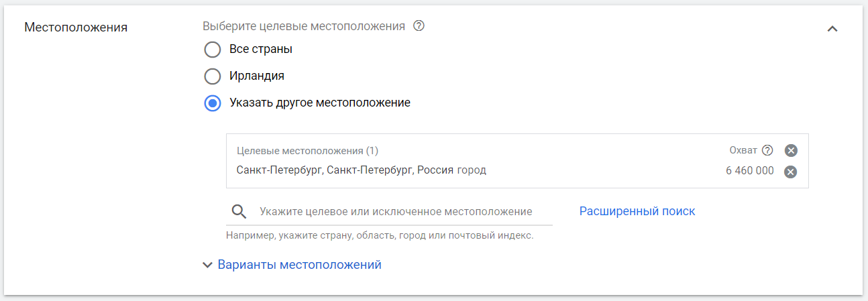Open 'Расширенный поиск' link

click(x=637, y=211)
